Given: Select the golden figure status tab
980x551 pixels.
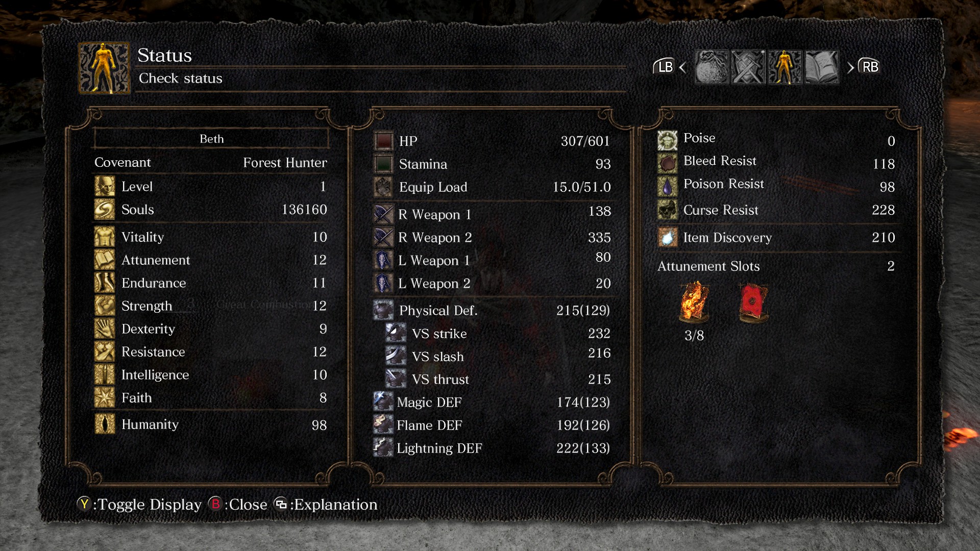Looking at the screenshot, I should coord(785,67).
